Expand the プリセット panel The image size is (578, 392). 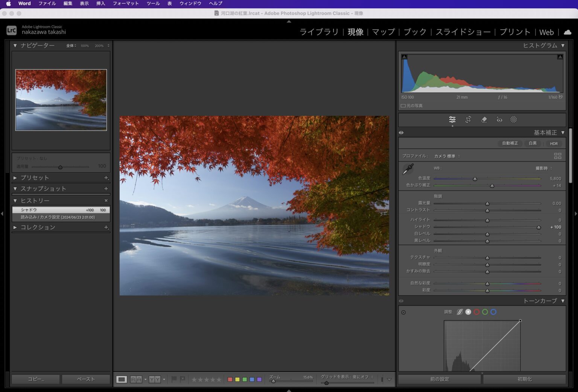15,178
